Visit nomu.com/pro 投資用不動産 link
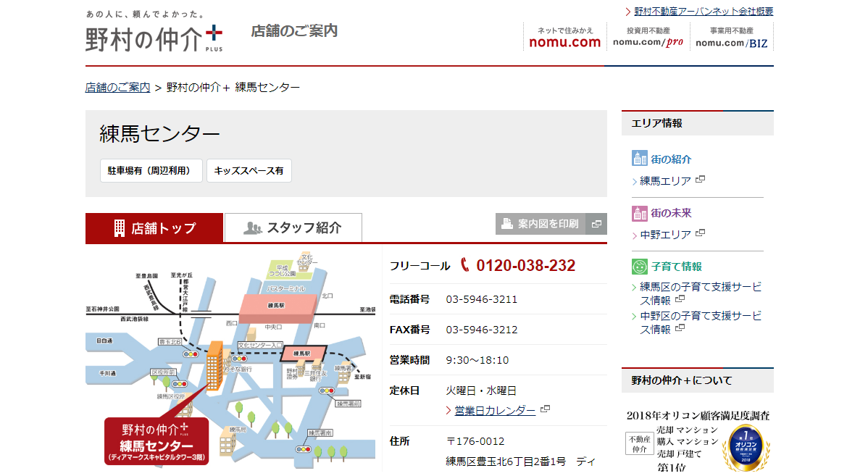The image size is (868, 476). (x=648, y=37)
